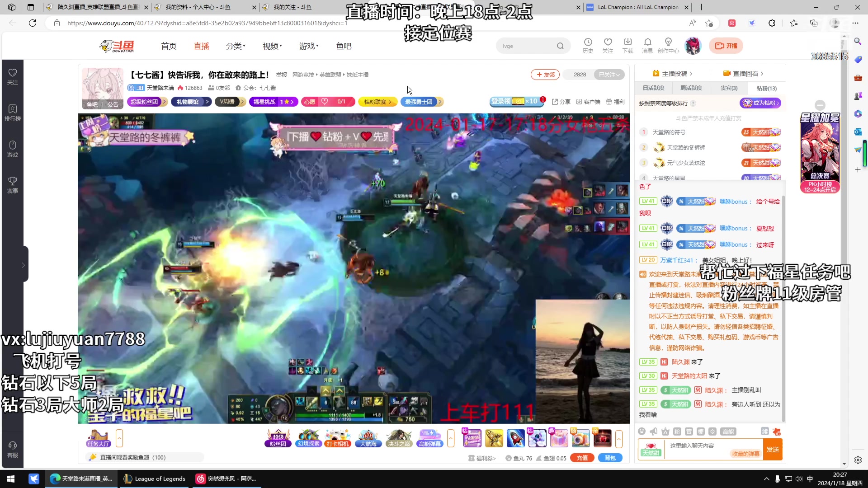The image size is (868, 488).
Task: Switch to the 钻粉(13) tab
Action: 767,88
